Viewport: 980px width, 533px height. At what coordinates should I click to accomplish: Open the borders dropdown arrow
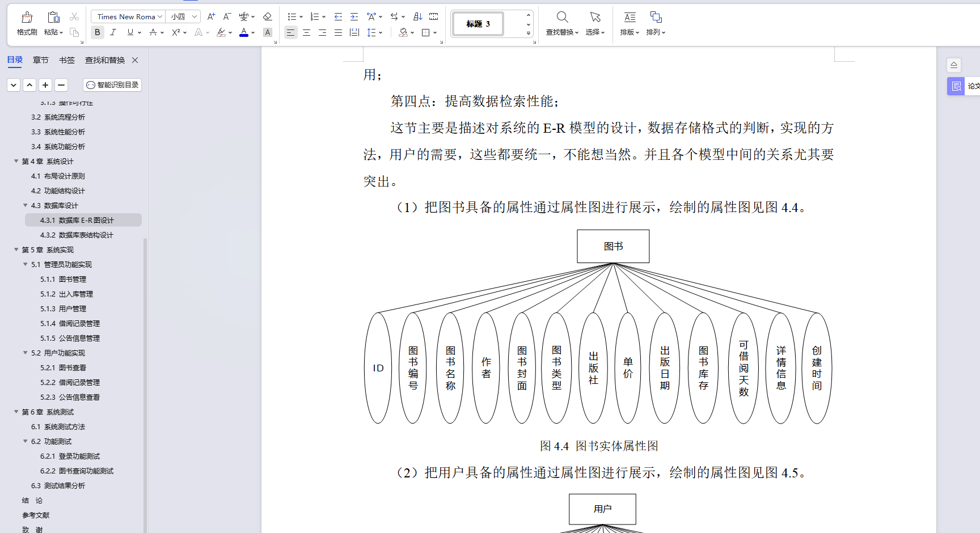[435, 33]
